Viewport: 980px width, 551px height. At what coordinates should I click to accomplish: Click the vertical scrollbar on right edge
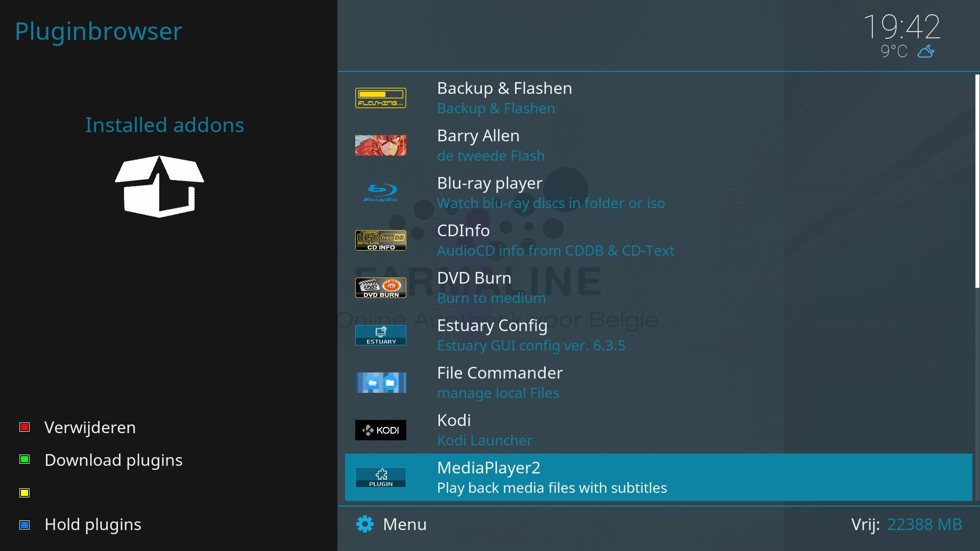(x=976, y=181)
